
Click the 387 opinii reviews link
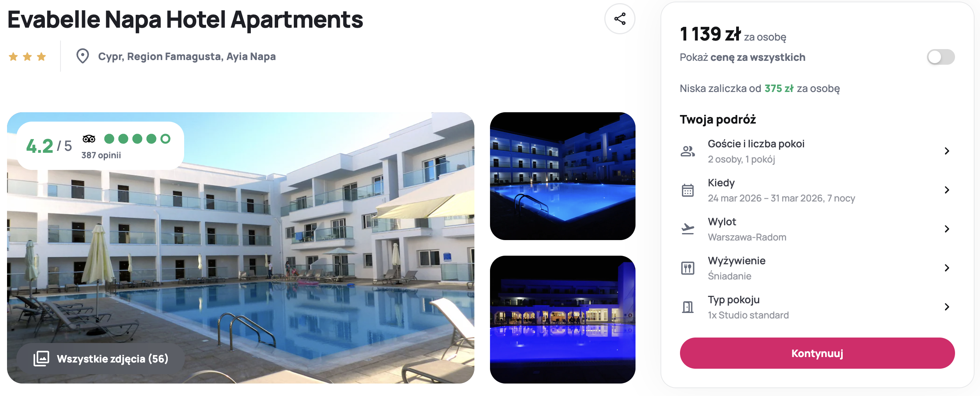[x=101, y=155]
